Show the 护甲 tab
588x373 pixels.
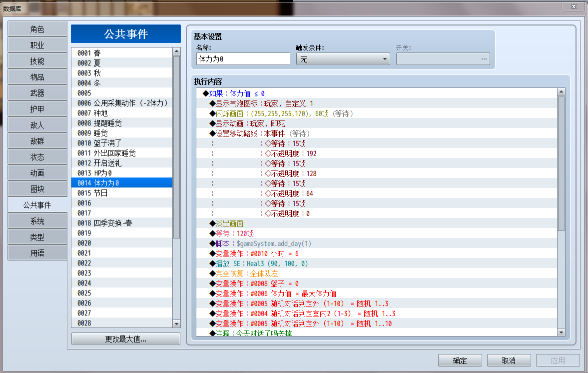click(x=37, y=109)
